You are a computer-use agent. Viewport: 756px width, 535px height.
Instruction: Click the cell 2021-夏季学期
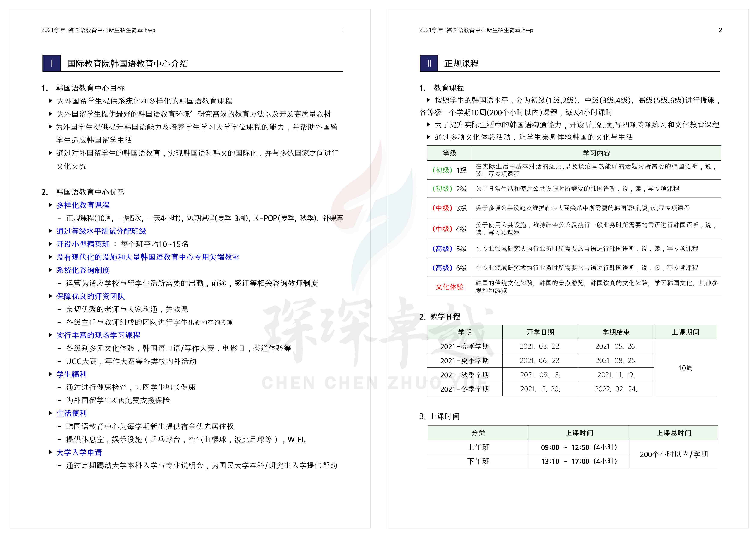465,361
